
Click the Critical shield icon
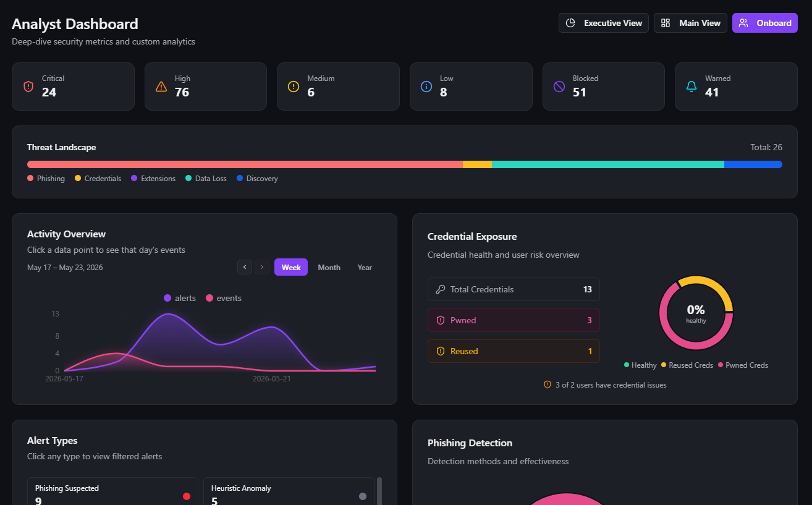pos(28,87)
